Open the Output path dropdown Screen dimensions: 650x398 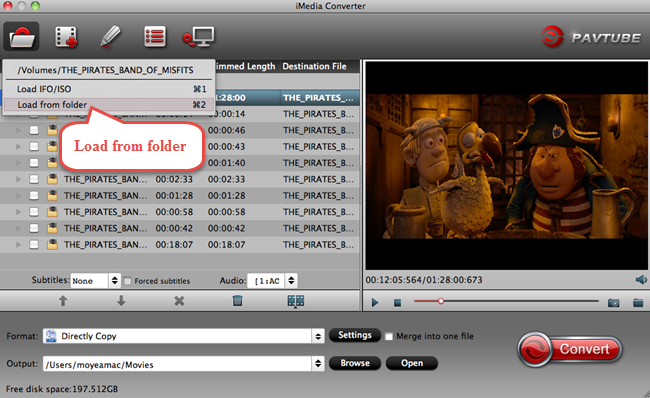coord(184,364)
